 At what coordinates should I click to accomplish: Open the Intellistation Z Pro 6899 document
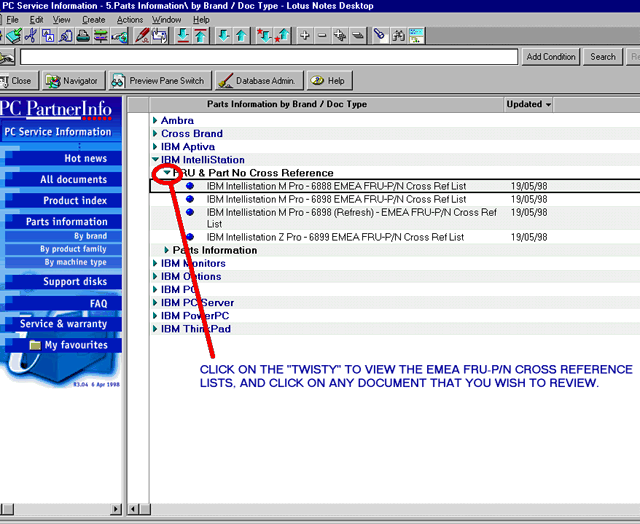click(335, 237)
